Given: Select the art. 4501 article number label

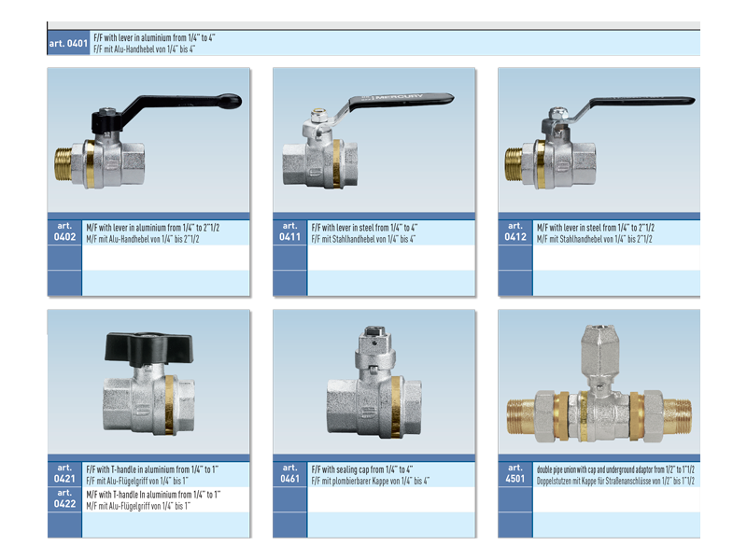Looking at the screenshot, I should (x=515, y=474).
